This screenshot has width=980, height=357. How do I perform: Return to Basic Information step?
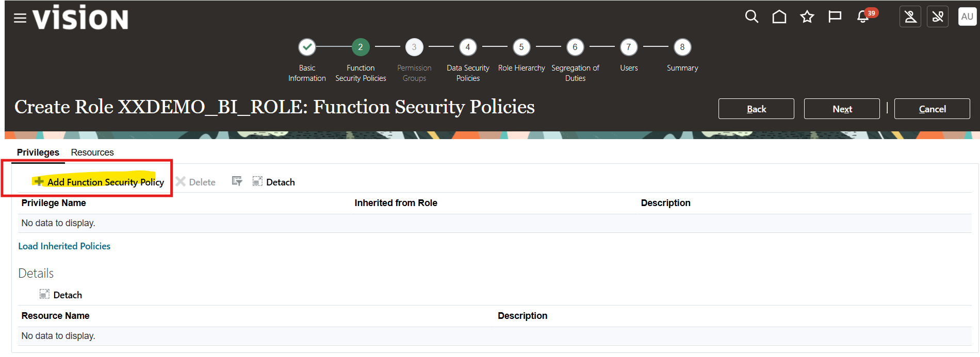point(307,47)
